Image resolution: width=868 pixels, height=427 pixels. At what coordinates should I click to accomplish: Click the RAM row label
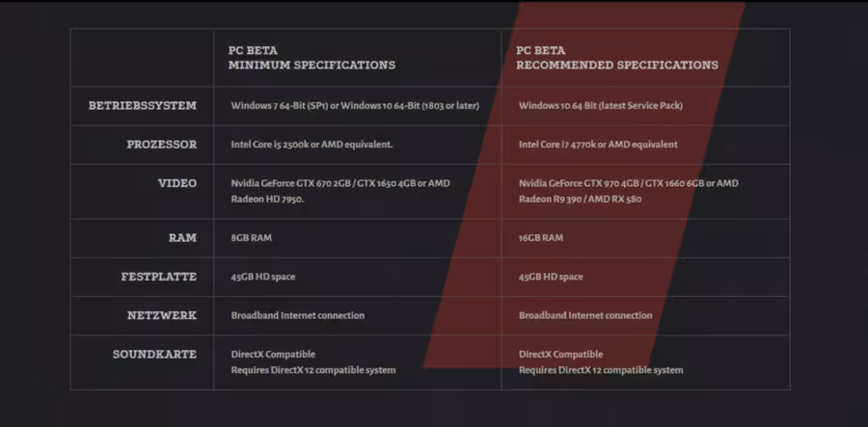click(182, 238)
